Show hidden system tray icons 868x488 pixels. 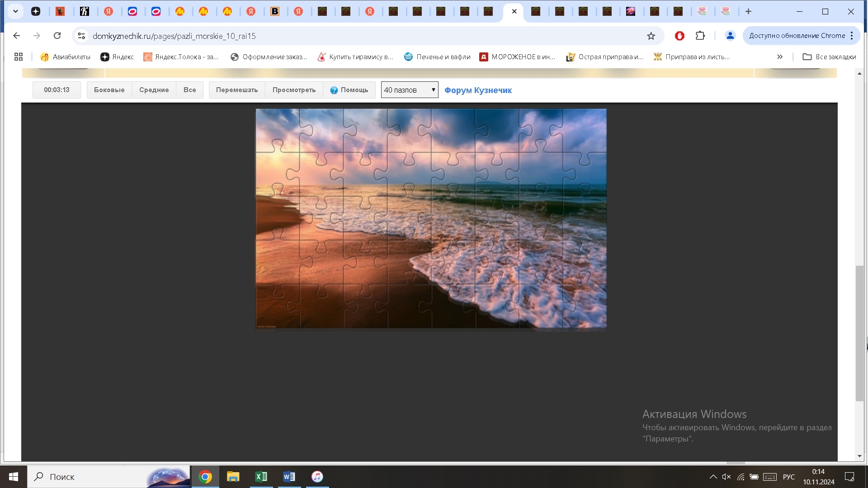click(713, 477)
